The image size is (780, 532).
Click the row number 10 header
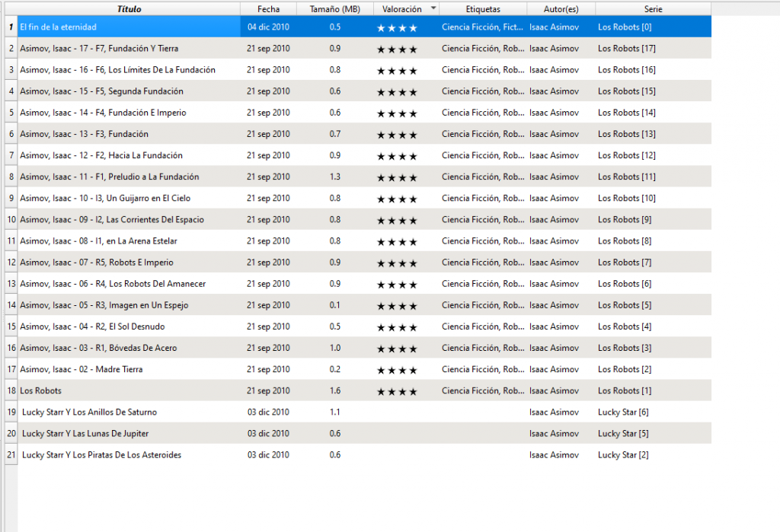pos(11,219)
